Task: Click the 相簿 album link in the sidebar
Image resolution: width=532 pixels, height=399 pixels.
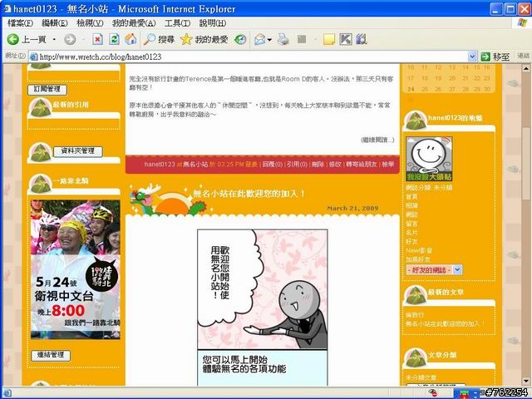Action: click(412, 205)
